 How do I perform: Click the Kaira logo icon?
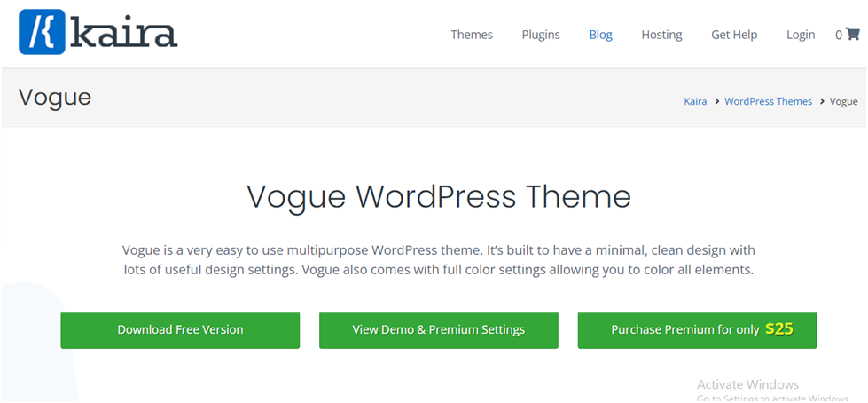(x=42, y=32)
